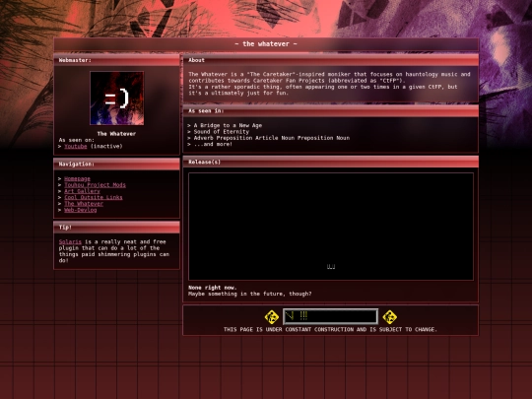Click the '...and more!' entry
This screenshot has width=532, height=399.
(x=213, y=144)
